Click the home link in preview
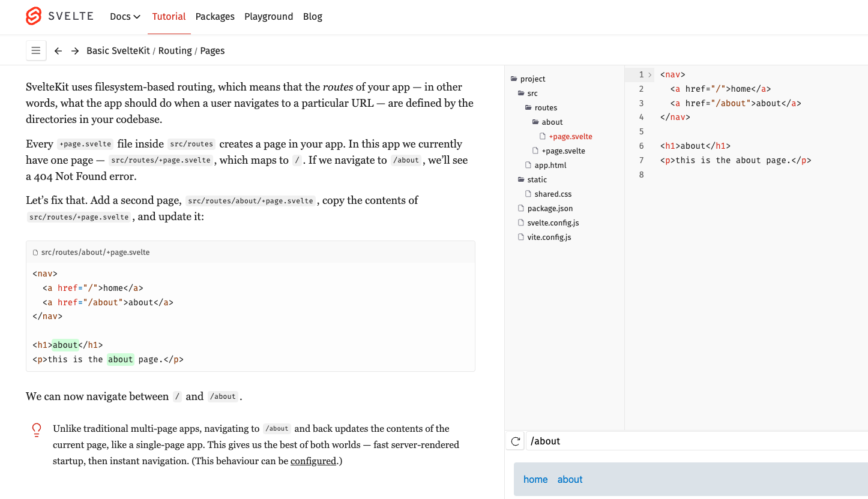This screenshot has width=868, height=499. tap(535, 479)
